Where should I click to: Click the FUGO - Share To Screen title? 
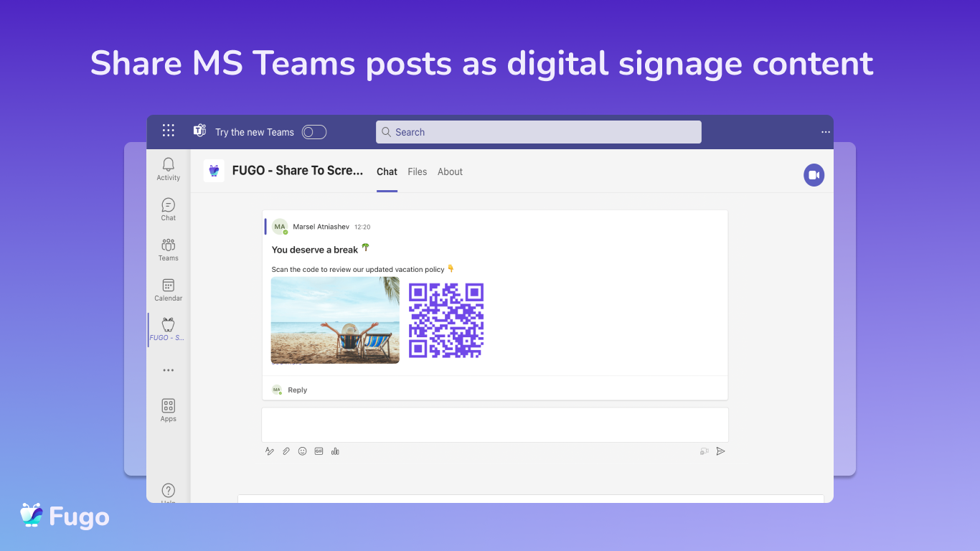tap(298, 171)
